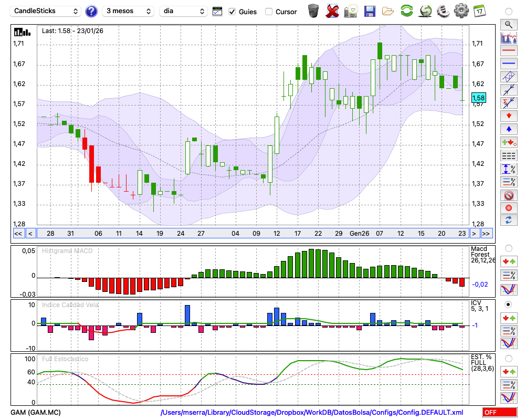This screenshot has width=525, height=420.
Task: Open settings with the gear icon
Action: tap(461, 10)
